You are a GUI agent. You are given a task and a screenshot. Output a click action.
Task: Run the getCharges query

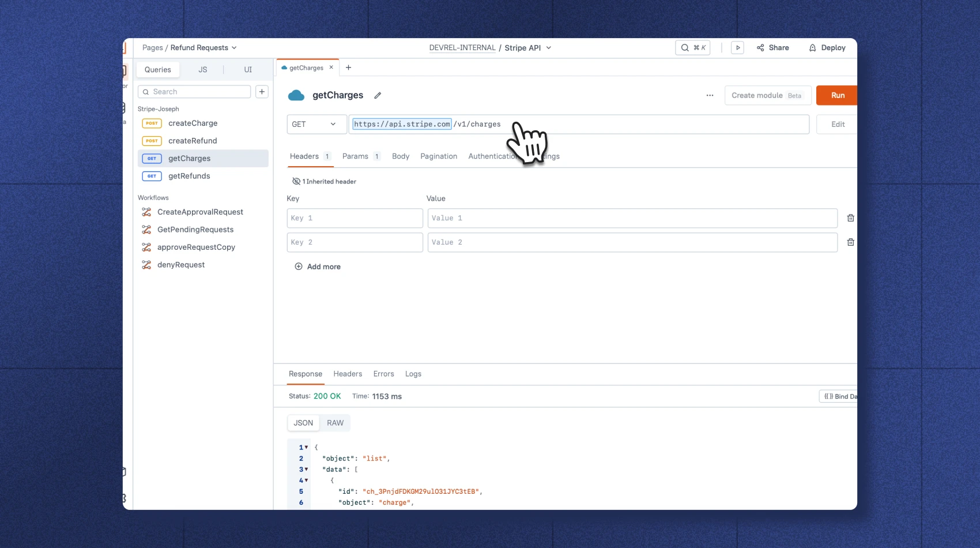pyautogui.click(x=837, y=95)
